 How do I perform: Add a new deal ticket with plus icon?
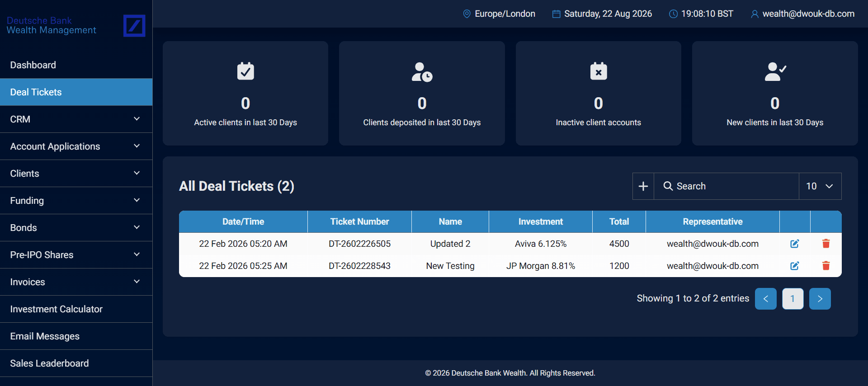[643, 186]
